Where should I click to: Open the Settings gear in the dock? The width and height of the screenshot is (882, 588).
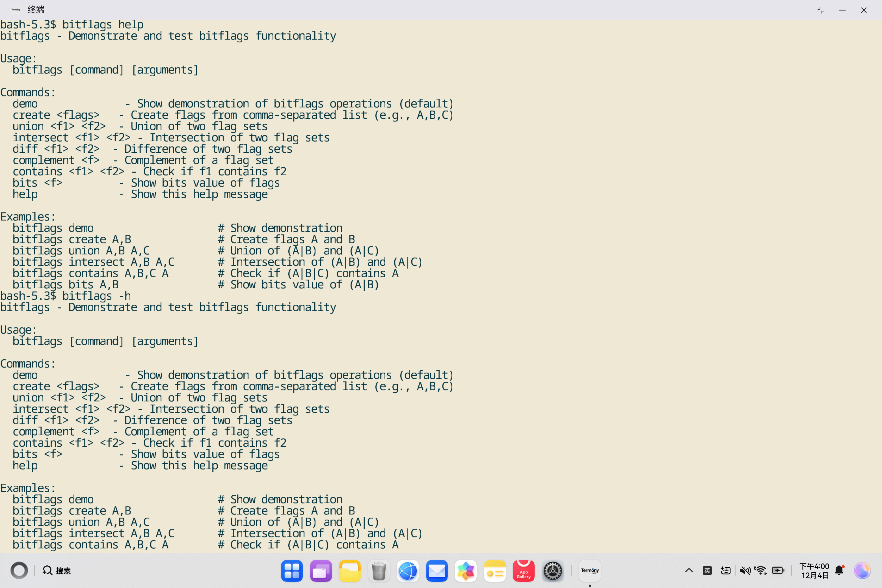552,570
